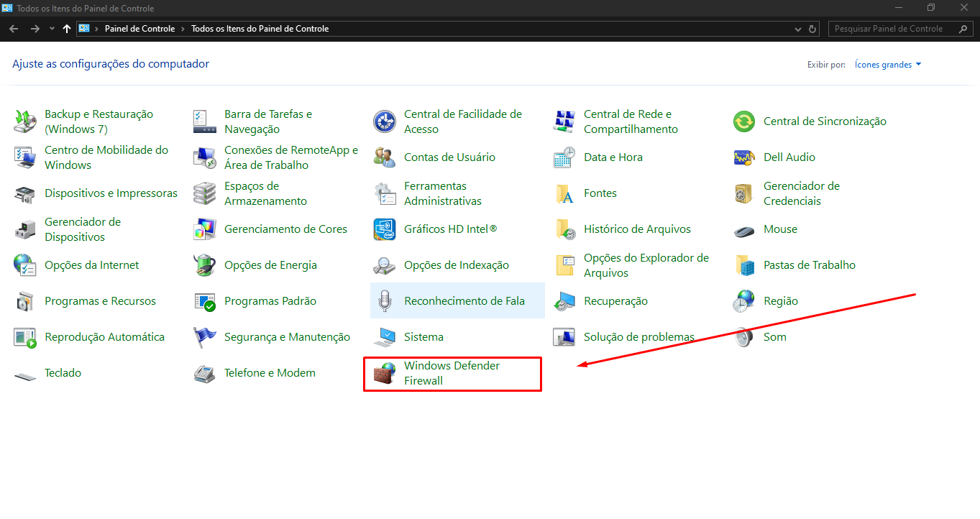Open Fontes folder icon
This screenshot has height=519, width=980.
564,193
